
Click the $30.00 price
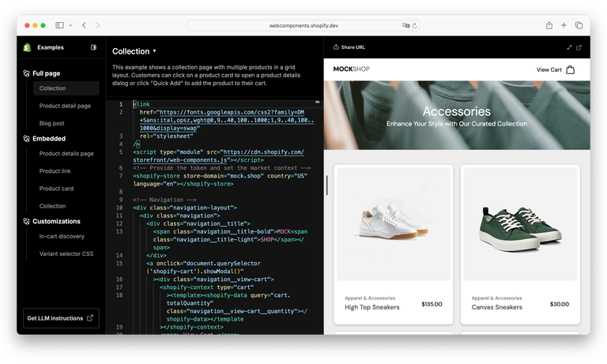(560, 304)
